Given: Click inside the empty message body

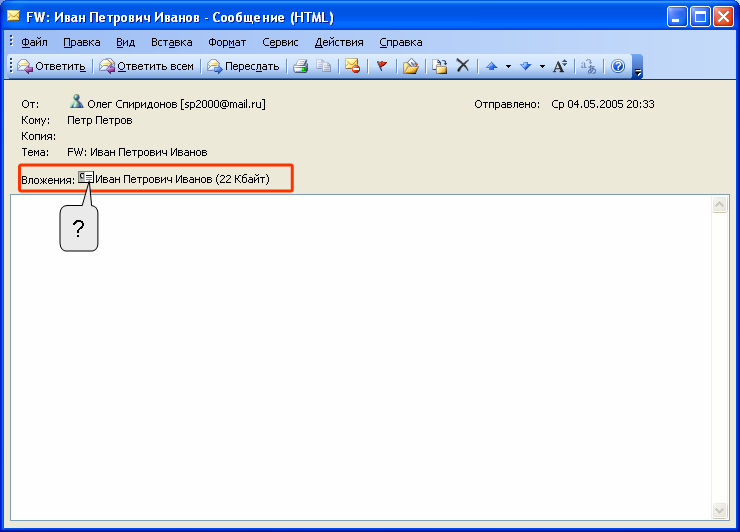Looking at the screenshot, I should [x=361, y=357].
